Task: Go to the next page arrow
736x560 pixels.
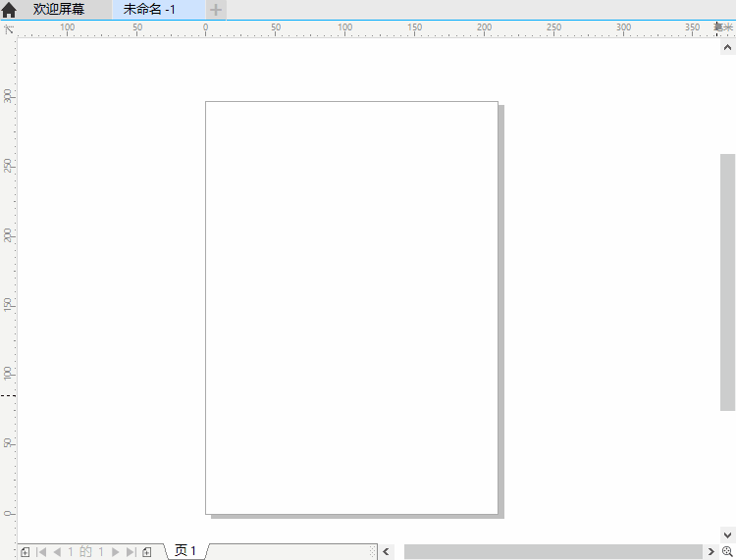Action: [x=116, y=552]
